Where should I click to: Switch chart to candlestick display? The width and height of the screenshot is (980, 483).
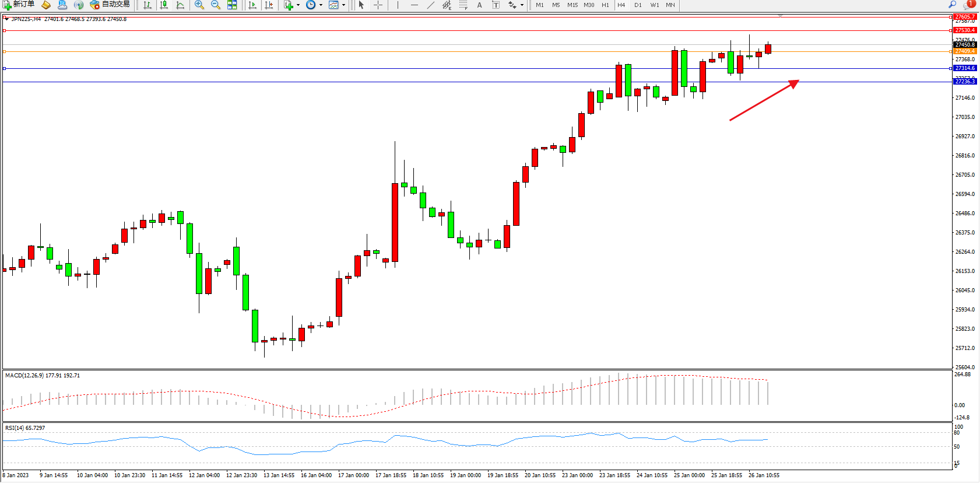[x=164, y=5]
